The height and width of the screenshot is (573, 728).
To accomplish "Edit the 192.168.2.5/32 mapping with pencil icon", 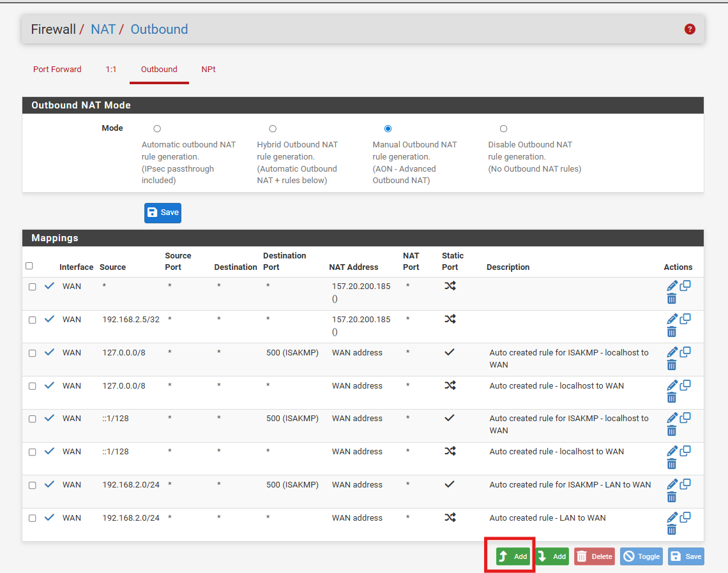I will 672,319.
